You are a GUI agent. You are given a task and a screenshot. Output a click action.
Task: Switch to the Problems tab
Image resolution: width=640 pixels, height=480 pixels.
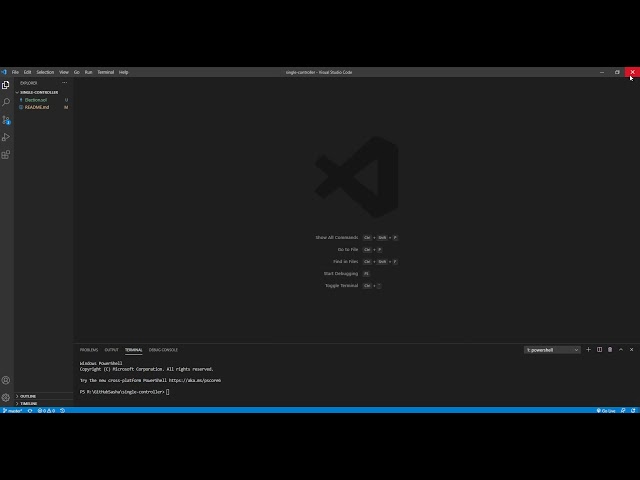click(x=89, y=350)
